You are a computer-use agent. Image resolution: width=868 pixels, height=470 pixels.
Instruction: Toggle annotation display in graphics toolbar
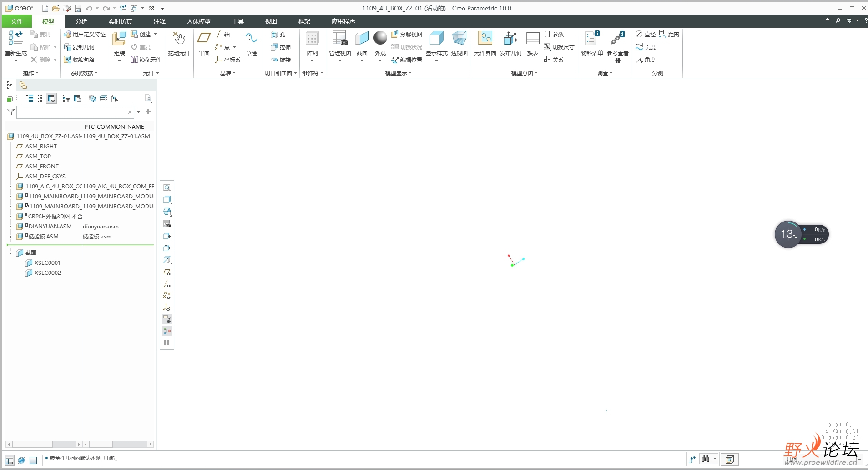point(167,319)
